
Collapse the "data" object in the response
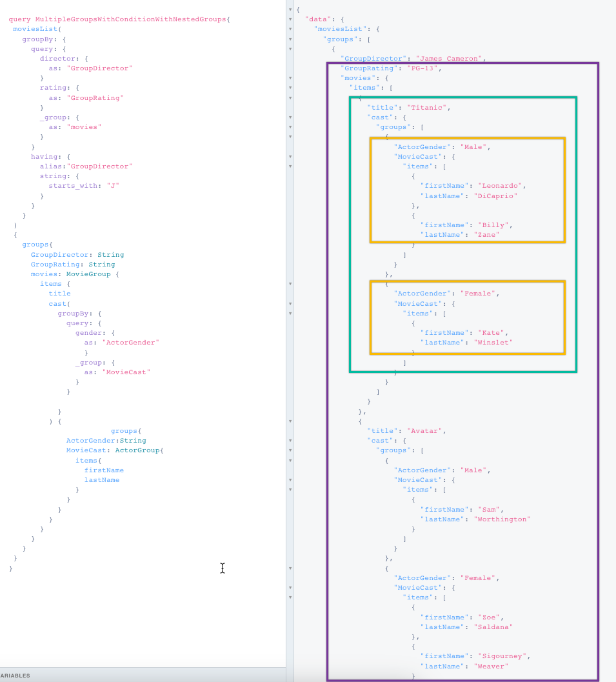coord(290,19)
